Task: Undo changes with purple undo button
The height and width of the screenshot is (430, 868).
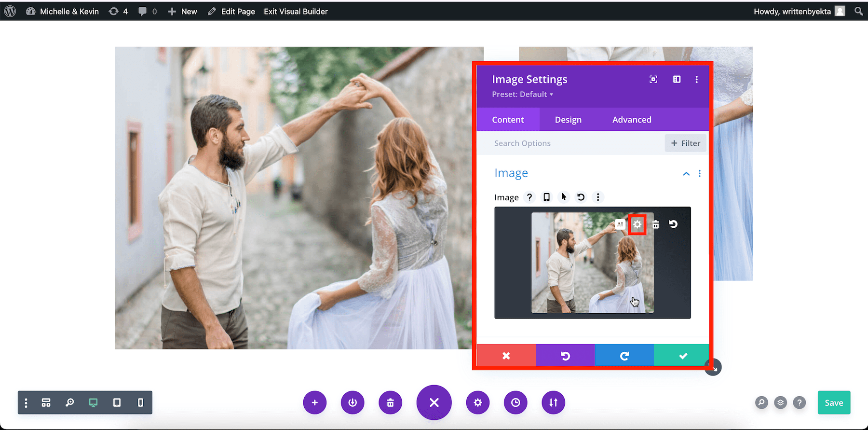Action: tap(565, 356)
